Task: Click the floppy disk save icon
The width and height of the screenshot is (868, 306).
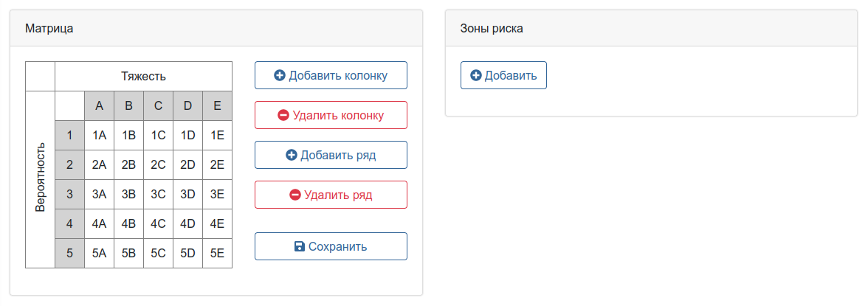Action: [x=299, y=246]
